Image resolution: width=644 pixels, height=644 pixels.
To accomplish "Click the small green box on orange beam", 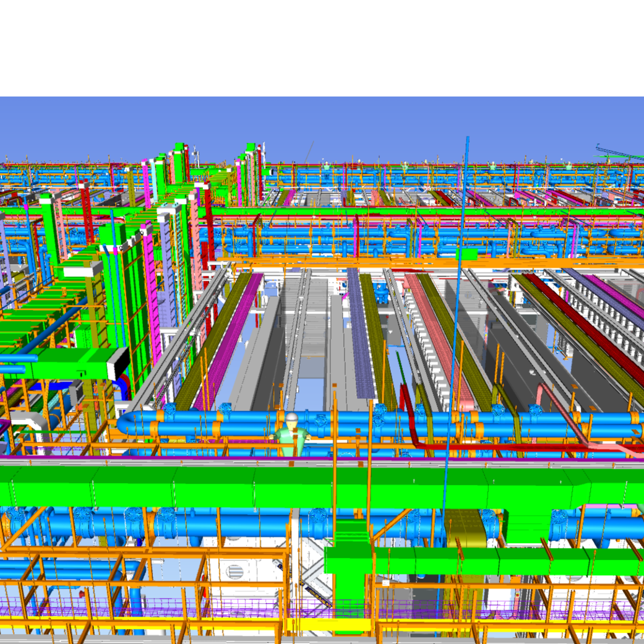I will tap(467, 254).
